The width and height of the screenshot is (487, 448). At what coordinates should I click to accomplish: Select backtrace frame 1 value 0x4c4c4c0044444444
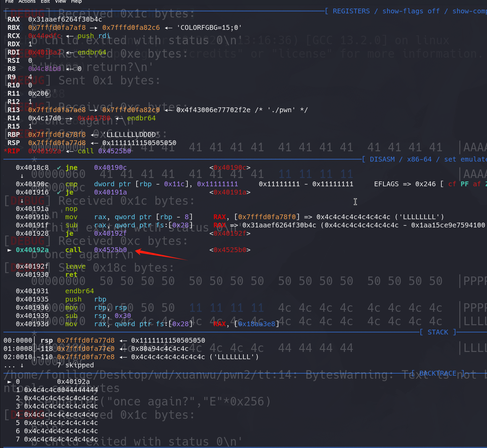point(61,390)
